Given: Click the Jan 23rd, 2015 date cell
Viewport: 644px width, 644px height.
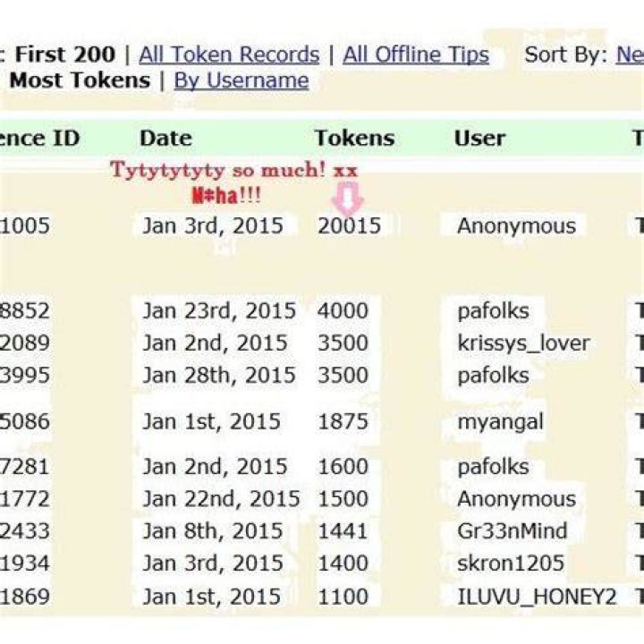Looking at the screenshot, I should (x=219, y=311).
